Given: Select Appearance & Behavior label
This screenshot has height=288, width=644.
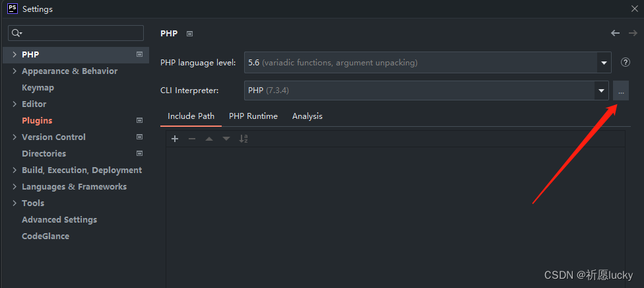Looking at the screenshot, I should tap(70, 71).
